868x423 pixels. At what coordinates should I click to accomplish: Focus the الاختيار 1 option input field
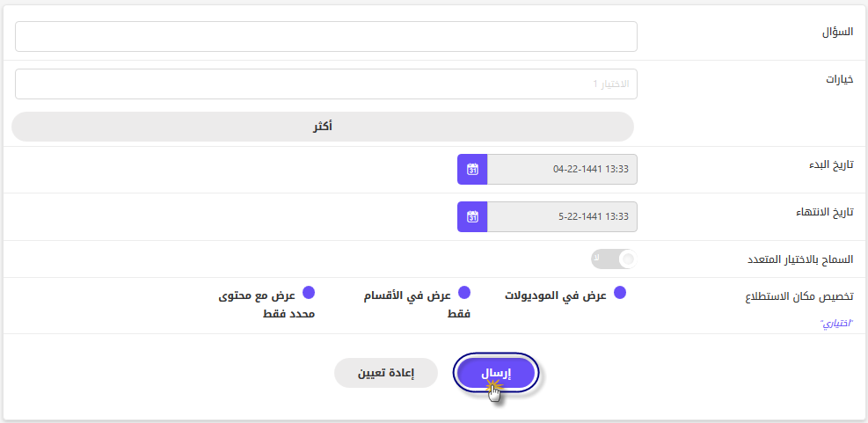click(x=326, y=84)
